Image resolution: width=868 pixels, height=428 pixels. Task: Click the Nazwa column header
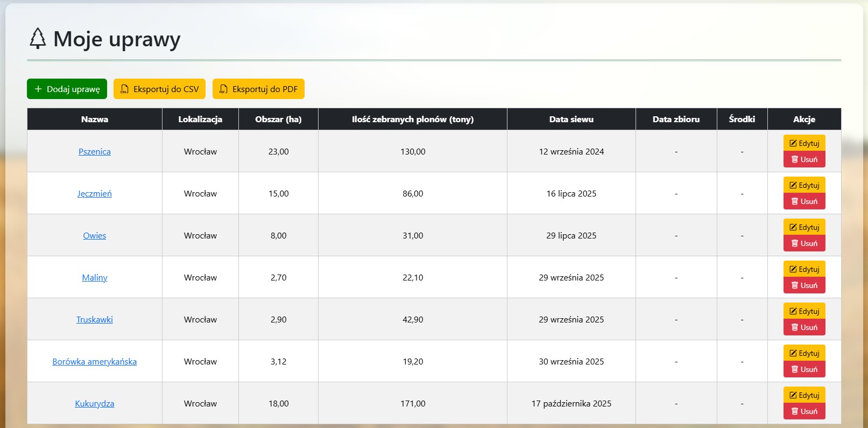(x=95, y=120)
